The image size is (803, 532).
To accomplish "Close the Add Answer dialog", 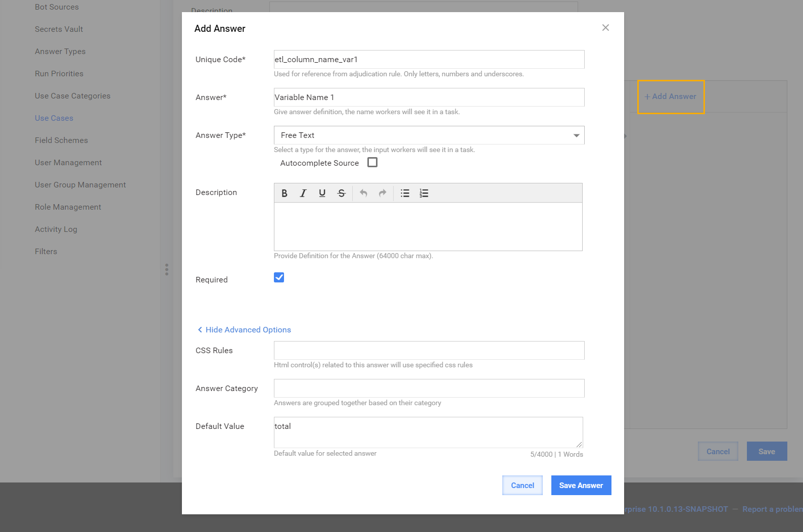I will tap(605, 28).
